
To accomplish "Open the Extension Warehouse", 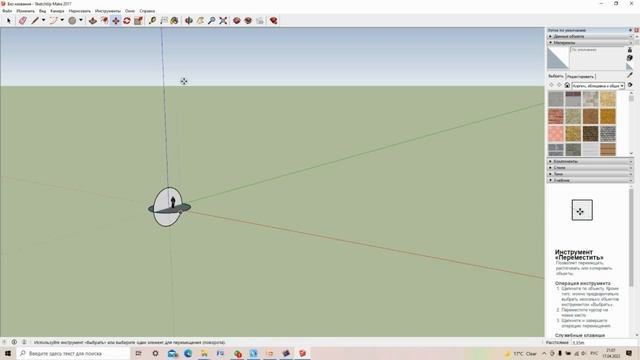I will [x=248, y=20].
